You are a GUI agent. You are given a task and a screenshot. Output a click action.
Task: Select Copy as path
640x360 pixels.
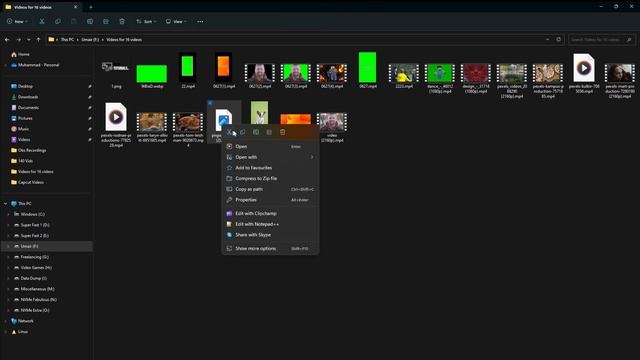tap(270, 189)
